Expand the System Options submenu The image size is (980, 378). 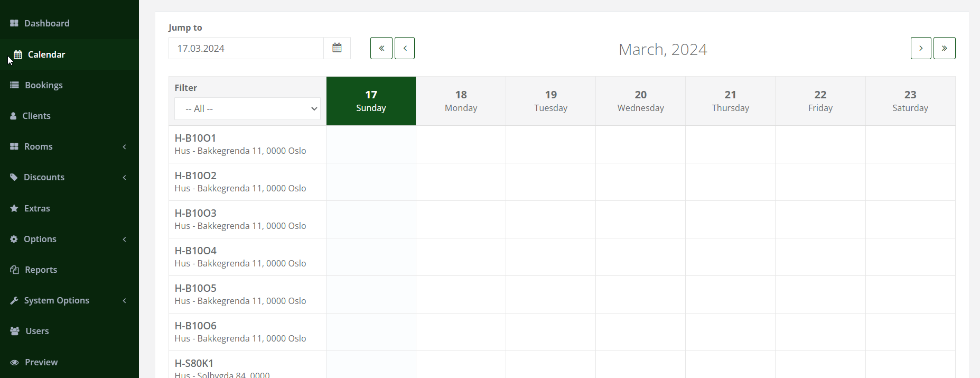(69, 300)
